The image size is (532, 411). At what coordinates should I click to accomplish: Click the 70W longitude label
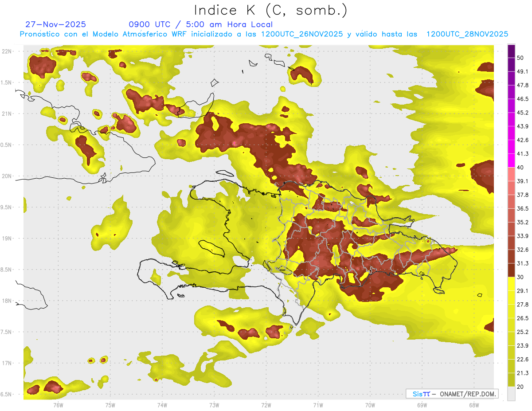pos(370,405)
